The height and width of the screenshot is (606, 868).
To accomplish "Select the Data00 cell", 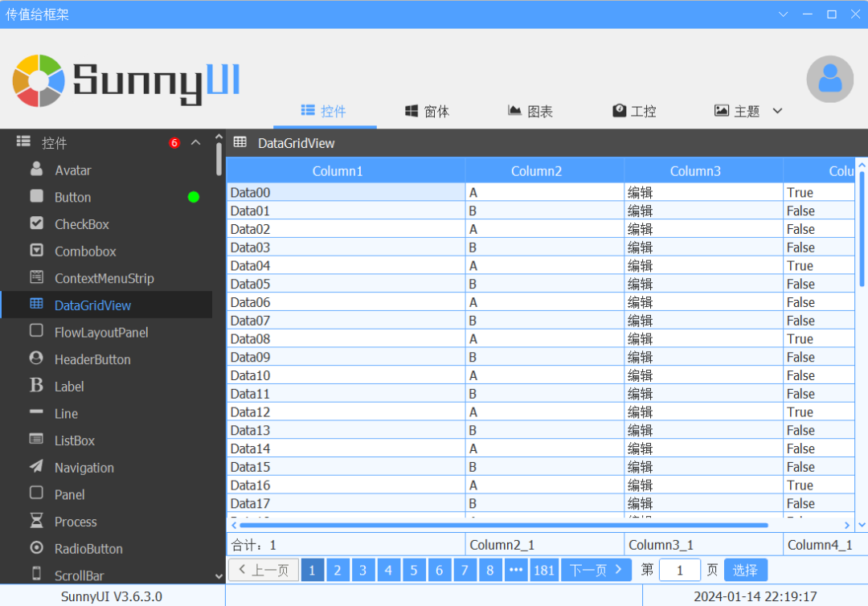I will pyautogui.click(x=346, y=192).
